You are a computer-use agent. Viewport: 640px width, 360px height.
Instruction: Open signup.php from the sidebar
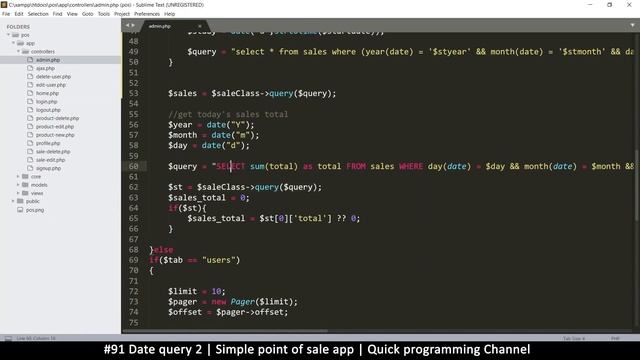point(48,168)
